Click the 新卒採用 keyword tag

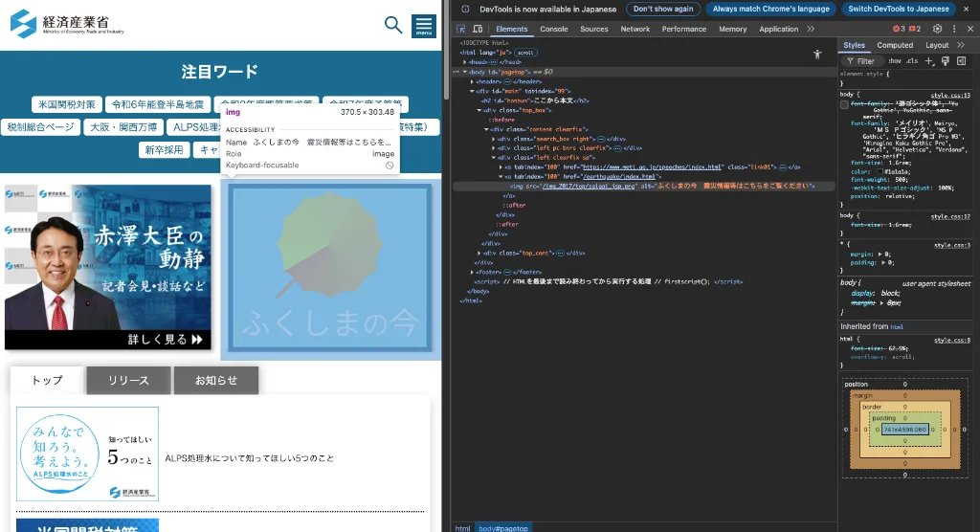coord(164,150)
